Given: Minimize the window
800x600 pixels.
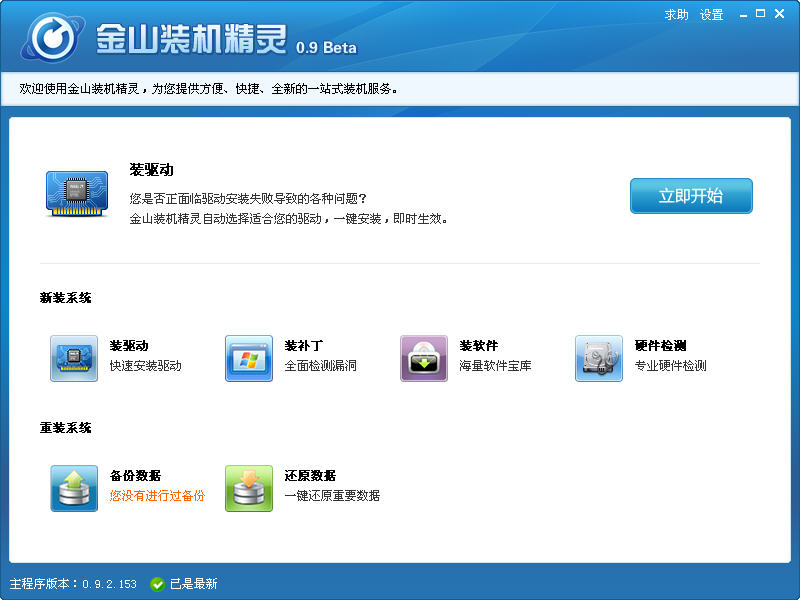Looking at the screenshot, I should click(x=743, y=15).
